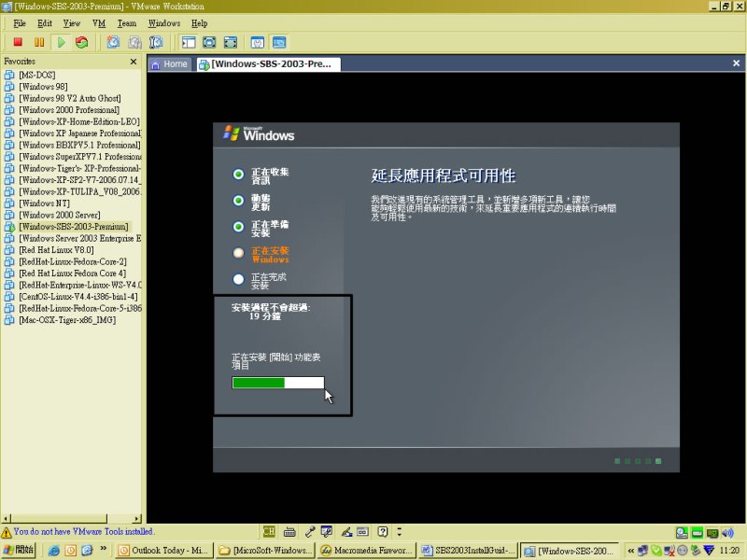Click the CH language indicator in the language bar

pos(269,531)
